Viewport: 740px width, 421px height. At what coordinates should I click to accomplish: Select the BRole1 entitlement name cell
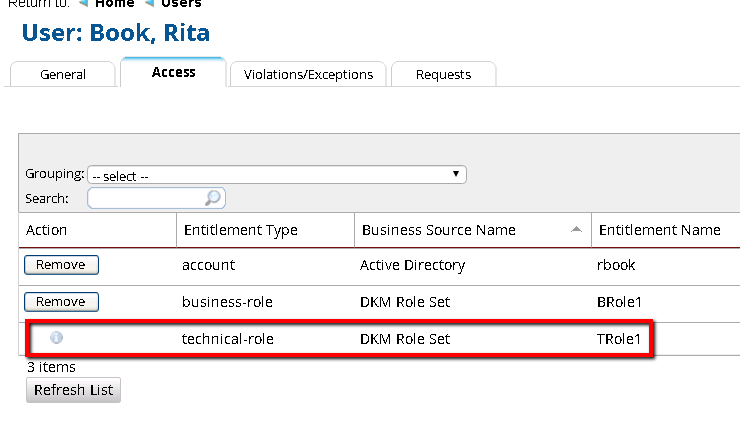click(x=618, y=302)
